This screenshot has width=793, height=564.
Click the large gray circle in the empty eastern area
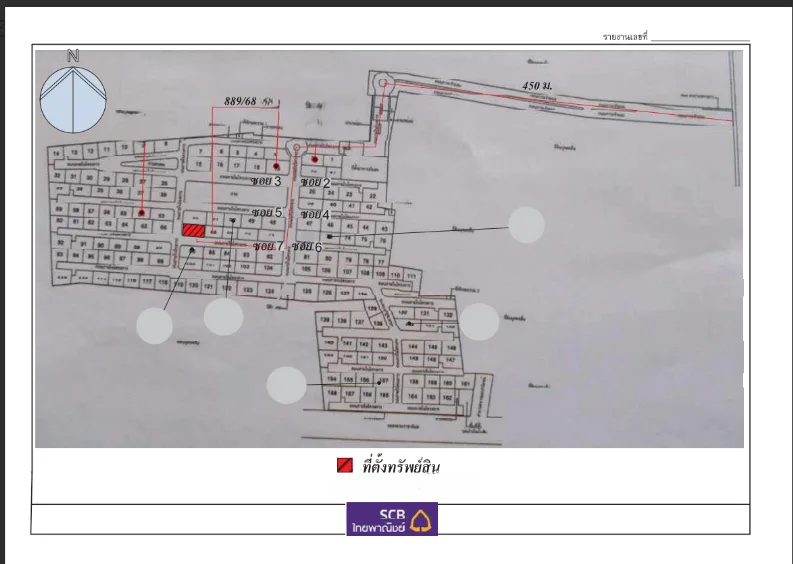click(526, 225)
